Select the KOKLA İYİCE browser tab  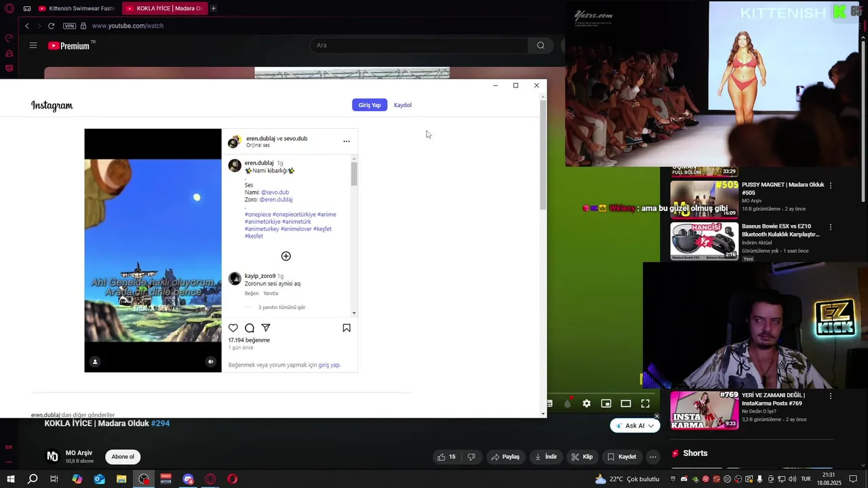[164, 8]
